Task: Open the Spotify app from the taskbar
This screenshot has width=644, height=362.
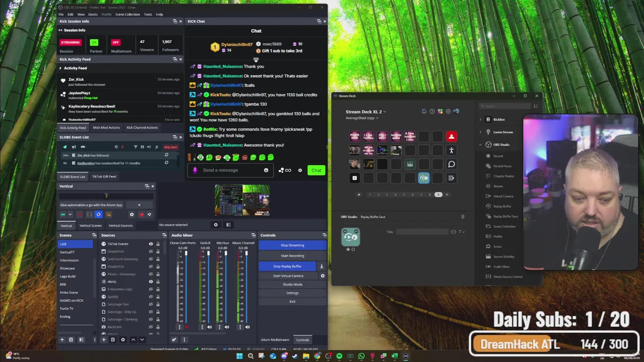Action: click(339, 356)
